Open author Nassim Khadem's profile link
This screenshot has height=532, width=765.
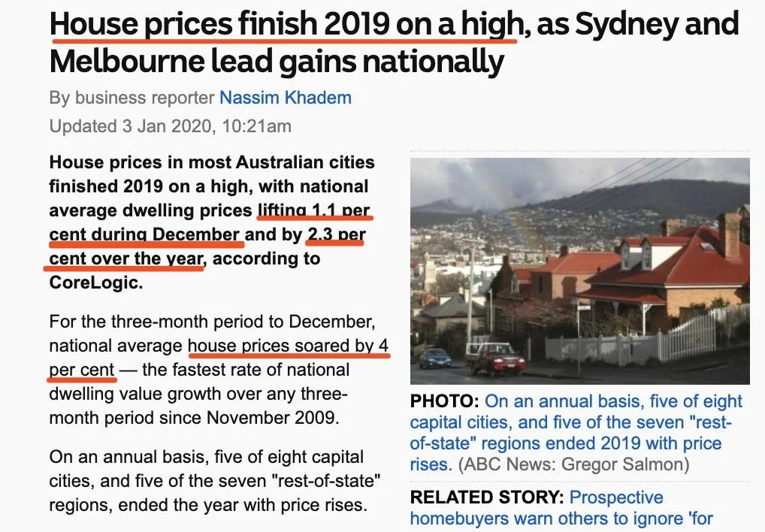(286, 98)
